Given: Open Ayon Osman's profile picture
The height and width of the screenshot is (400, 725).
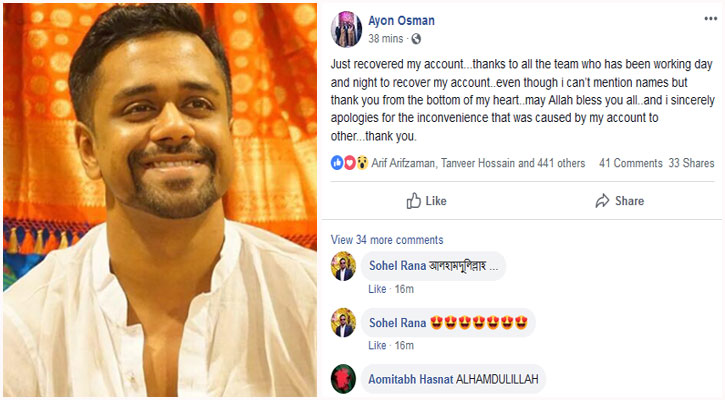Looking at the screenshot, I should (346, 30).
